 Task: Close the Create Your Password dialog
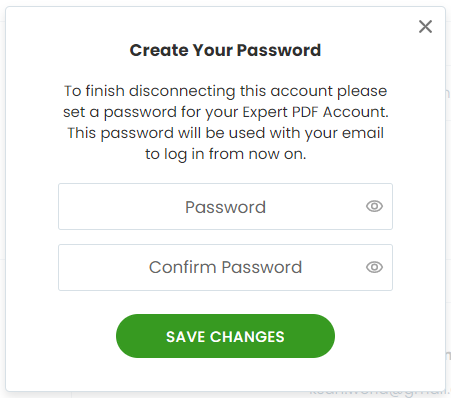(x=425, y=27)
